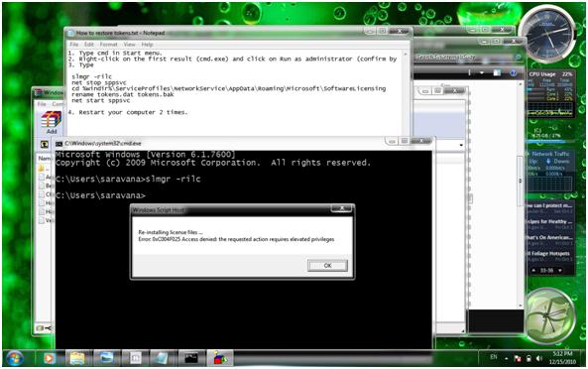The height and width of the screenshot is (369, 588).
Task: Click the EN language indicator in tray
Action: tap(494, 357)
